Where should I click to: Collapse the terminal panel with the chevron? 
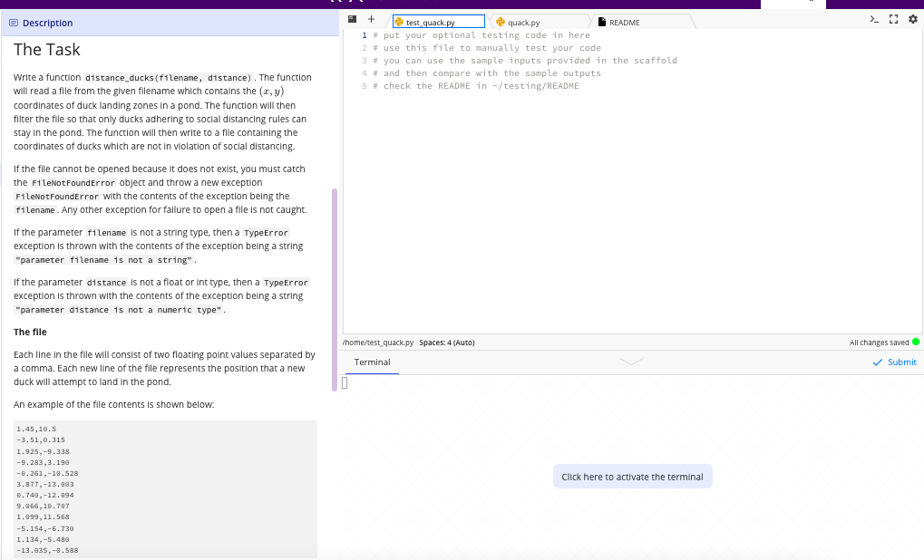pos(631,362)
